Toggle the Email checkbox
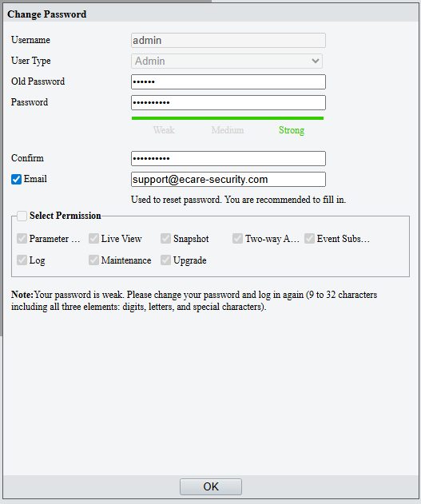The width and height of the screenshot is (421, 504). (17, 180)
